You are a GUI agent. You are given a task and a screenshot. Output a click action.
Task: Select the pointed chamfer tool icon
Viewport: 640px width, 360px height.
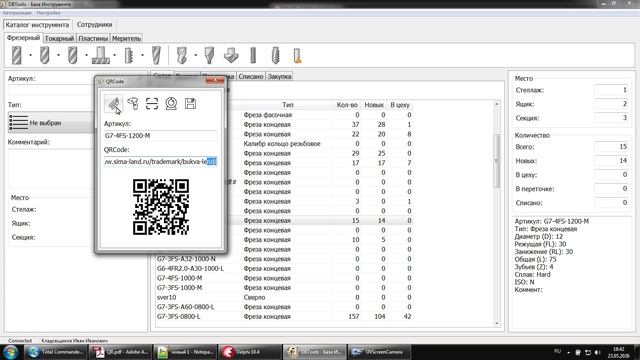pyautogui.click(x=209, y=55)
